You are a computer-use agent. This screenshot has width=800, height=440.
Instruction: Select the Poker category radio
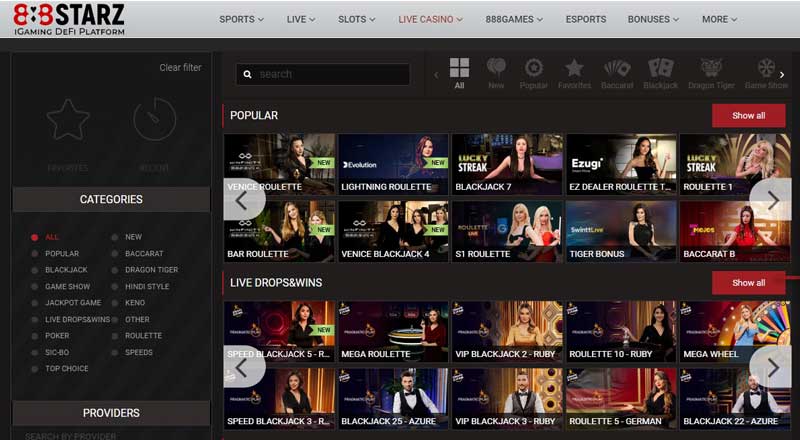coord(35,336)
